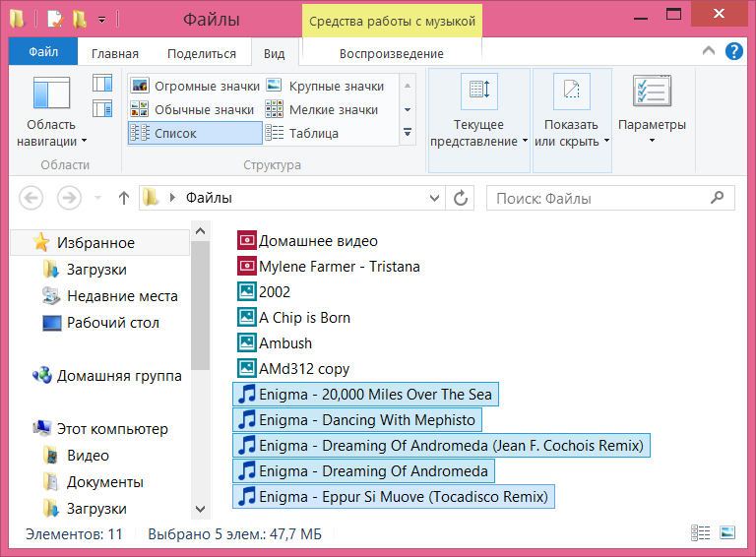
Task: Choose Крупные значки view
Action: (x=325, y=87)
